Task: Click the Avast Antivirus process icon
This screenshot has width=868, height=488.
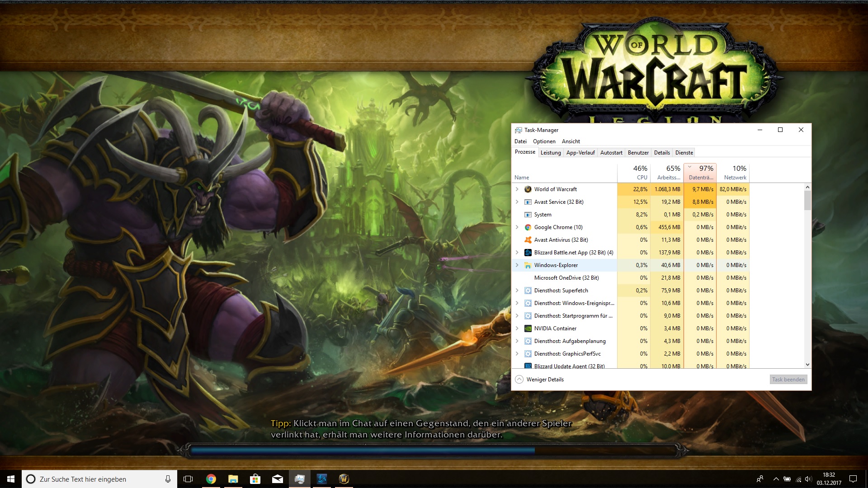Action: click(x=528, y=240)
